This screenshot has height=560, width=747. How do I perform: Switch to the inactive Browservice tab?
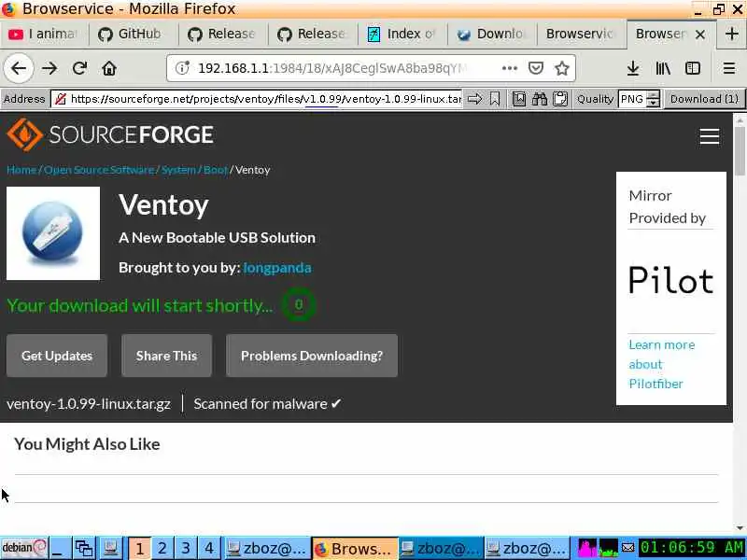click(x=581, y=34)
